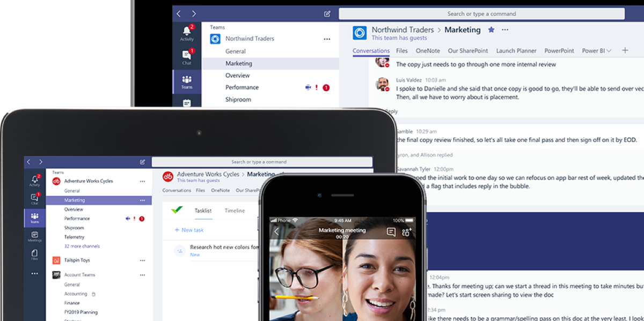Select Marketing channel under Northwind Traders
This screenshot has height=321, width=644.
[270, 63]
